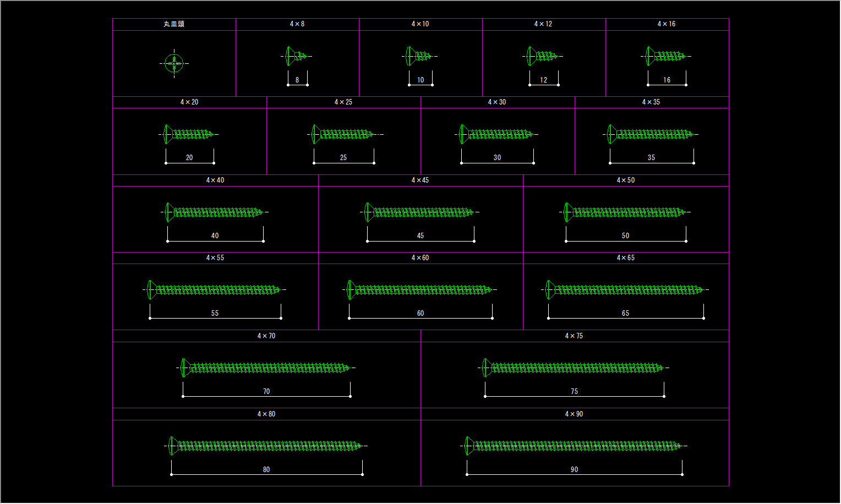Click the 4×12 header label

[x=543, y=24]
